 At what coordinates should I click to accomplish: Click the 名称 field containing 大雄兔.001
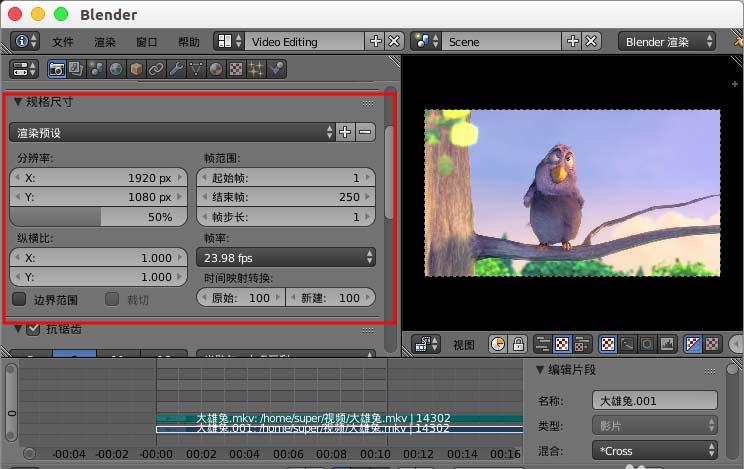pos(654,400)
